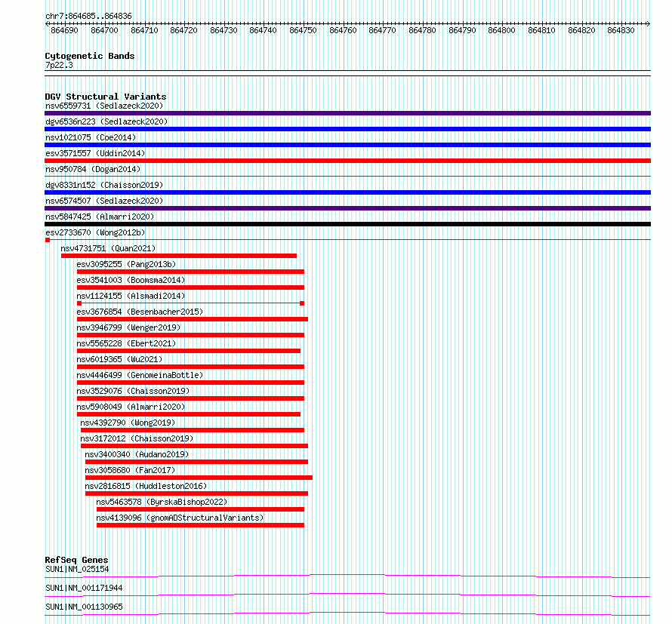
Task: Click the red bar of nsv4731751
Action: pos(179,256)
